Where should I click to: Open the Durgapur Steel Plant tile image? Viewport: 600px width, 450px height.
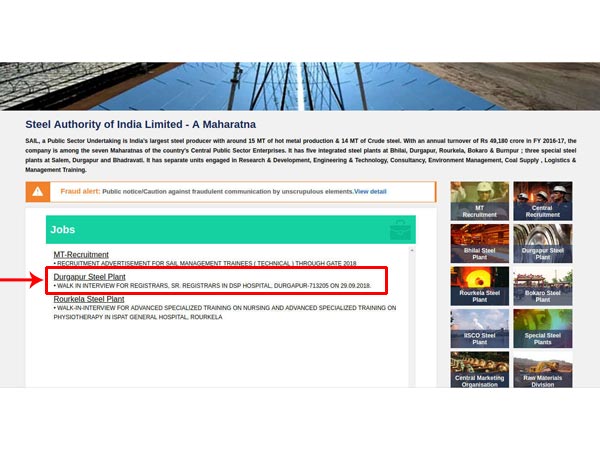[x=543, y=243]
